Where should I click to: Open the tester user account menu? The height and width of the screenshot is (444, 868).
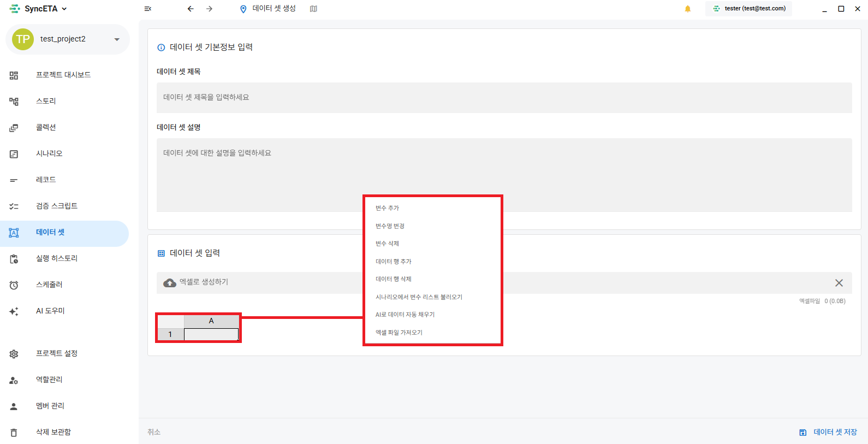(749, 9)
